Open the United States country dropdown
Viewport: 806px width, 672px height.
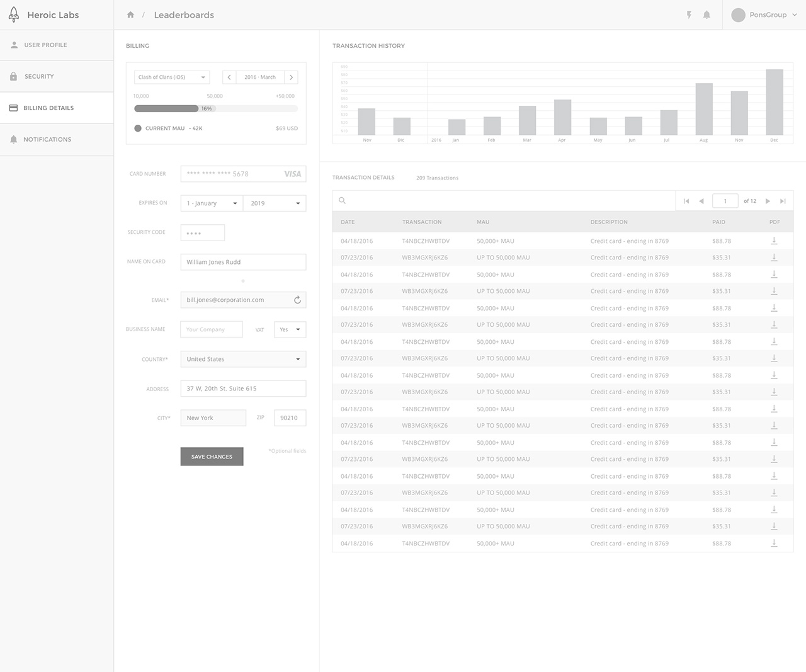(x=243, y=360)
